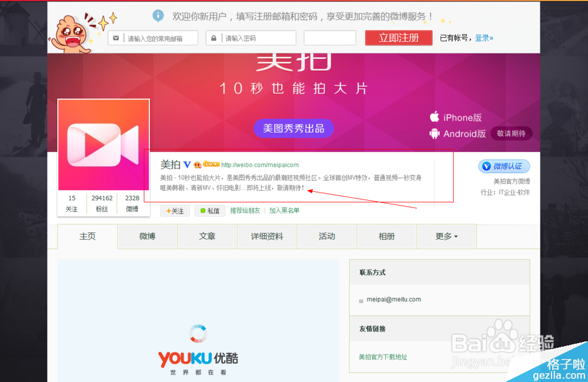Click the blue V verification badge beside 美拍
Screen dimensions: 588x382
point(187,164)
